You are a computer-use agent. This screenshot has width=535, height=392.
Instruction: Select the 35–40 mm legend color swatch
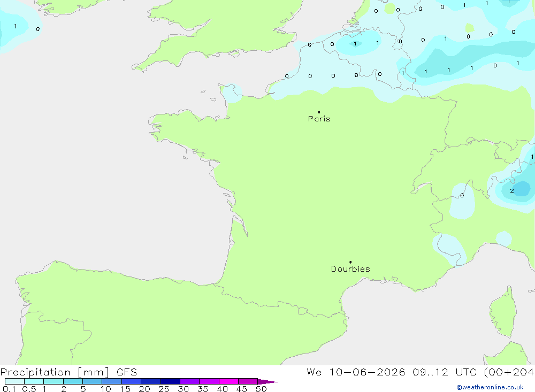209,381
